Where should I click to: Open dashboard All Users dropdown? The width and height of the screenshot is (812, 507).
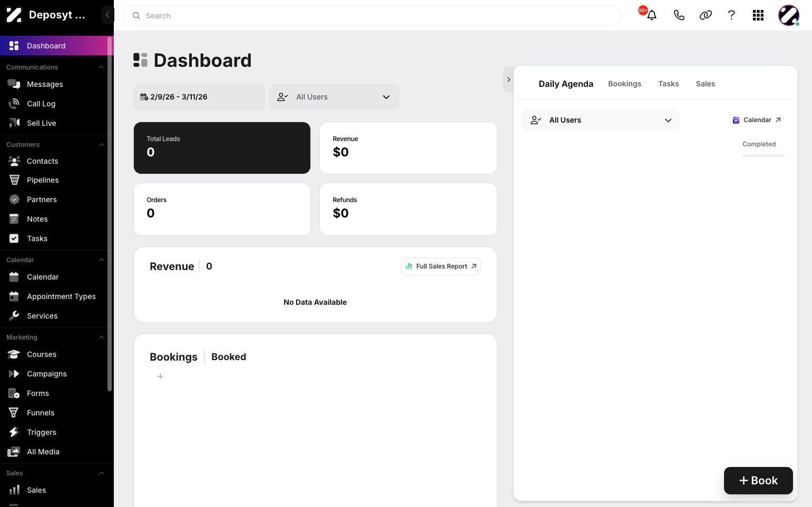coord(334,97)
